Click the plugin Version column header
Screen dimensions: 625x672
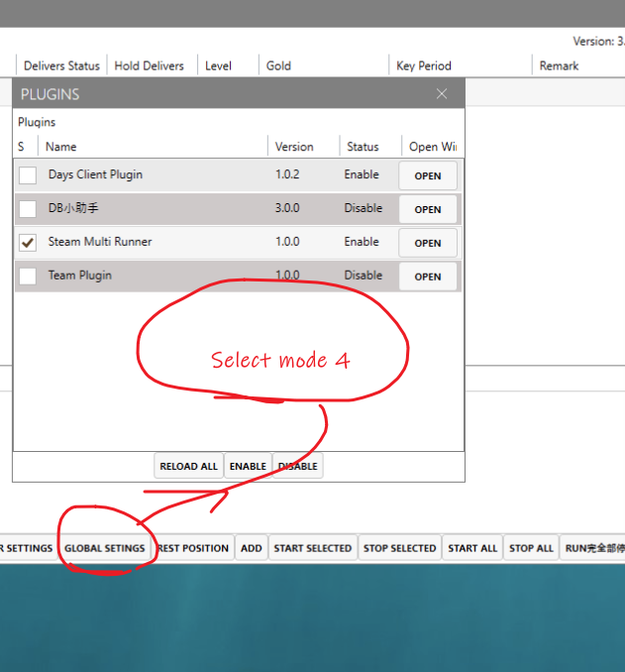point(294,147)
